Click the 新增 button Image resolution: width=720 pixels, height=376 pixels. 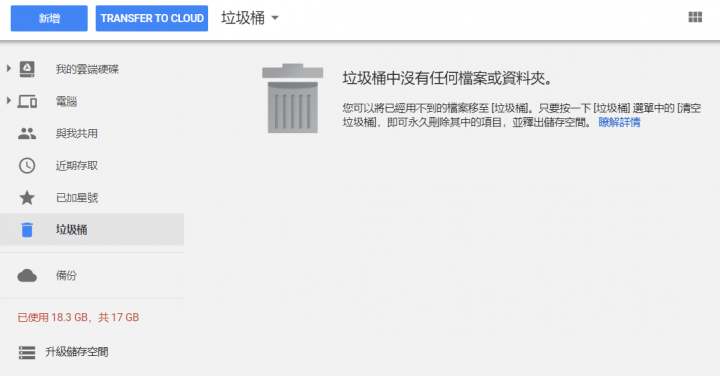[x=49, y=18]
